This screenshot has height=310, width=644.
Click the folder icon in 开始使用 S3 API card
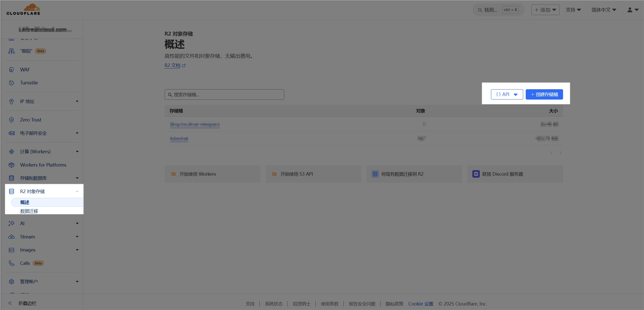click(x=274, y=174)
